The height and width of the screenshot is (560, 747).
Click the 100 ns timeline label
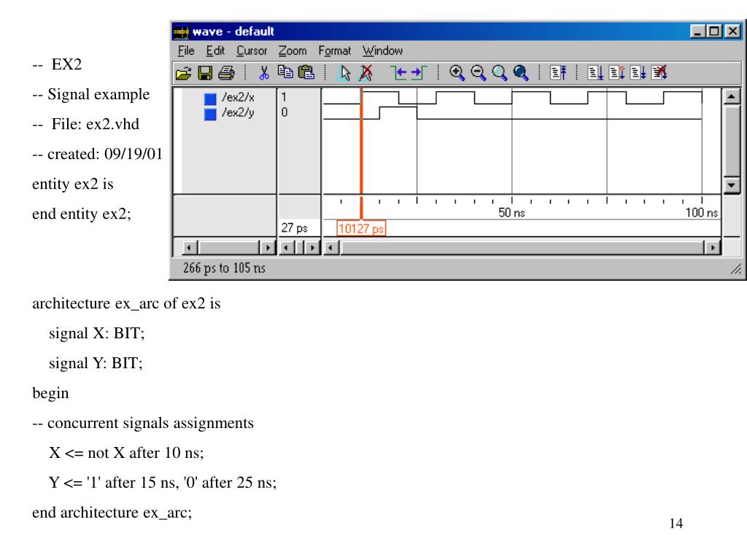(x=701, y=213)
